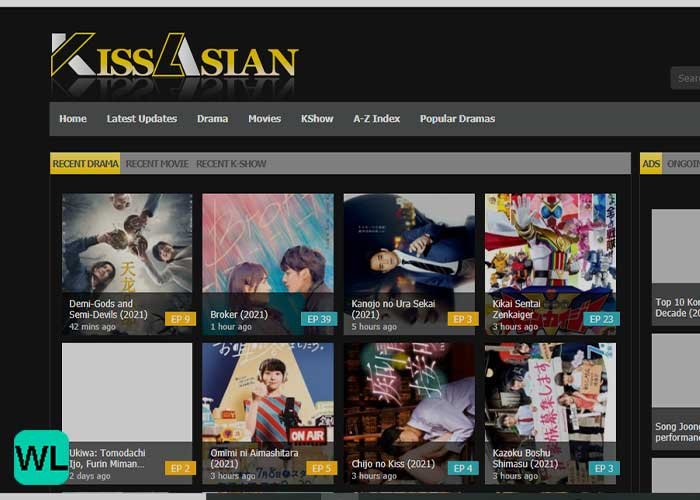Open the Home menu item

[73, 119]
